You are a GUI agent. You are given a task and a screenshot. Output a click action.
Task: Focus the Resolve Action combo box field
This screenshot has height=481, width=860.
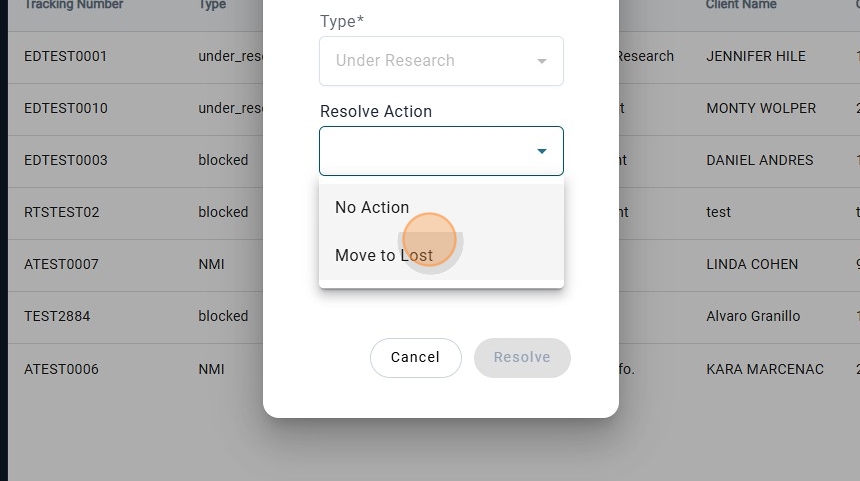425,152
